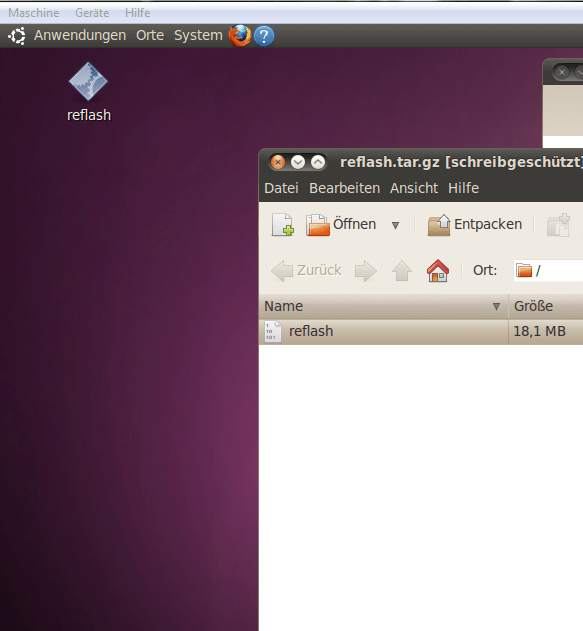The height and width of the screenshot is (631, 583).
Task: Click the up-arrow parent folder button
Action: 402,270
